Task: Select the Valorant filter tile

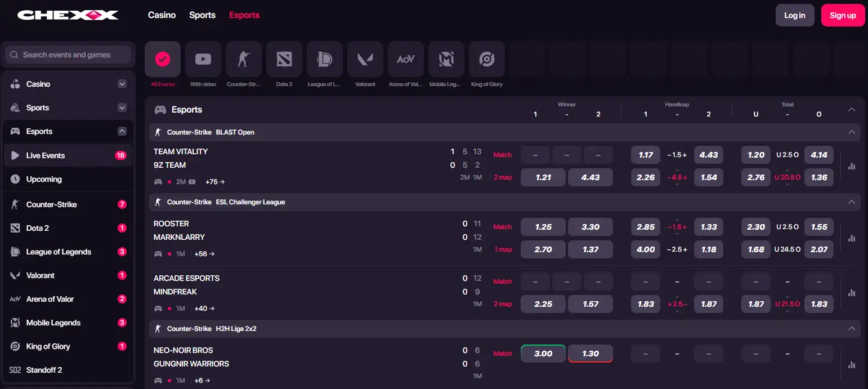Action: 365,59
